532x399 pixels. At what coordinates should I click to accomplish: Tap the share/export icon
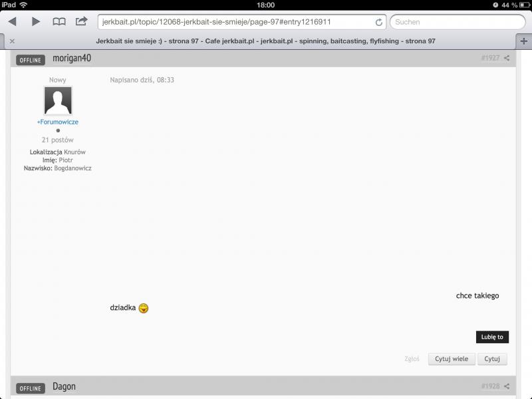[x=81, y=22]
